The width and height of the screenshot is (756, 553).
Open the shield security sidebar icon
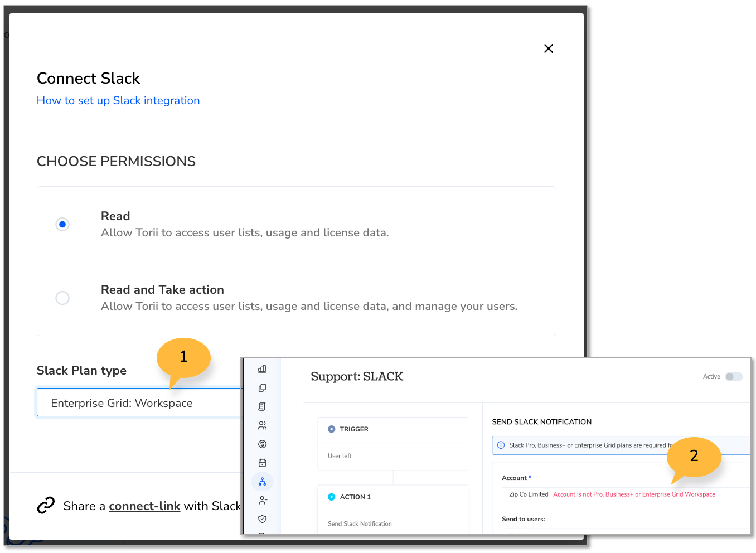[262, 519]
